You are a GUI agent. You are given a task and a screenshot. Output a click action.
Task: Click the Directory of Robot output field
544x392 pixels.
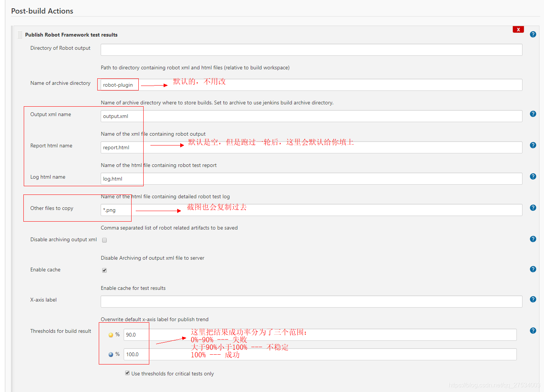tap(311, 49)
